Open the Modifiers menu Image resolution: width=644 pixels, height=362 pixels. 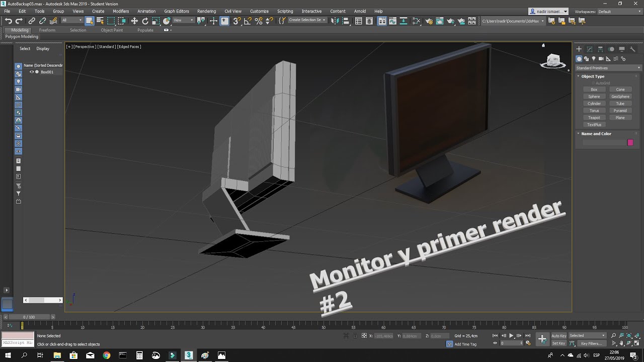121,11
